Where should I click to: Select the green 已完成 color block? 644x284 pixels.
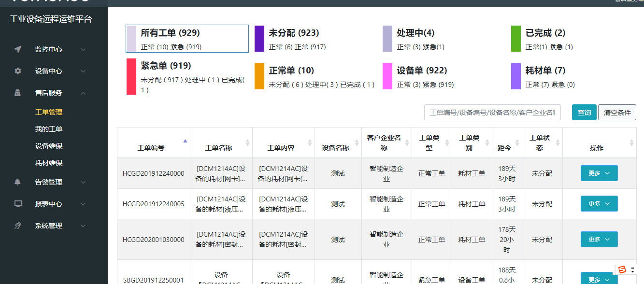[x=516, y=39]
